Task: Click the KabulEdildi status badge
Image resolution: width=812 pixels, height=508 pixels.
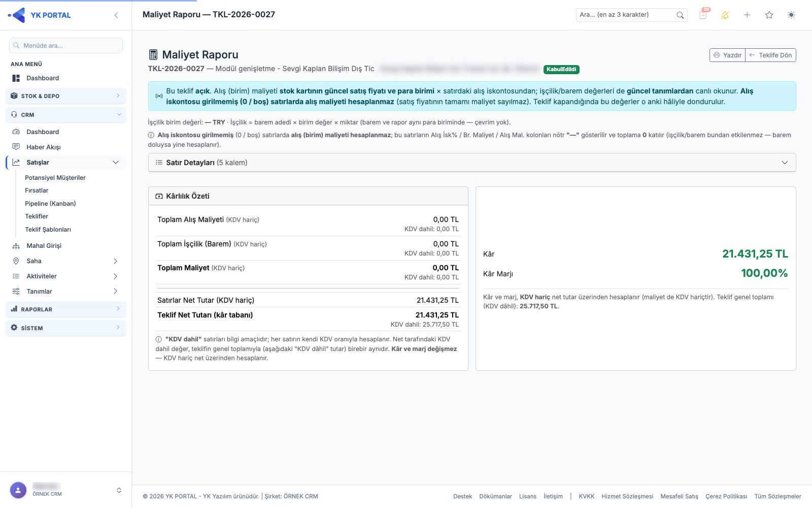Action: (561, 70)
